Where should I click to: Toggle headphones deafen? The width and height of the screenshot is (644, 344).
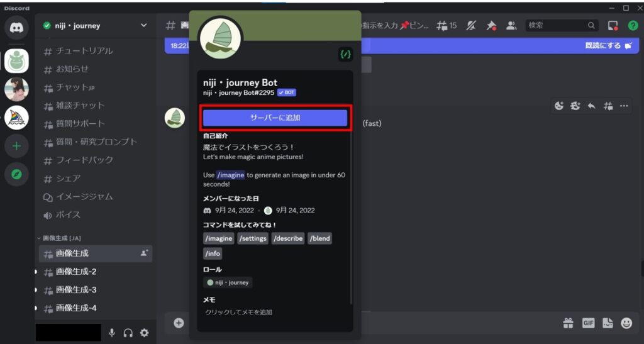click(128, 333)
